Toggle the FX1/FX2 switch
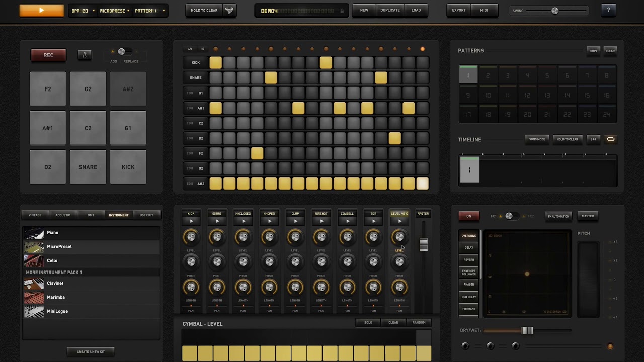Image resolution: width=644 pixels, height=362 pixels. [x=512, y=216]
